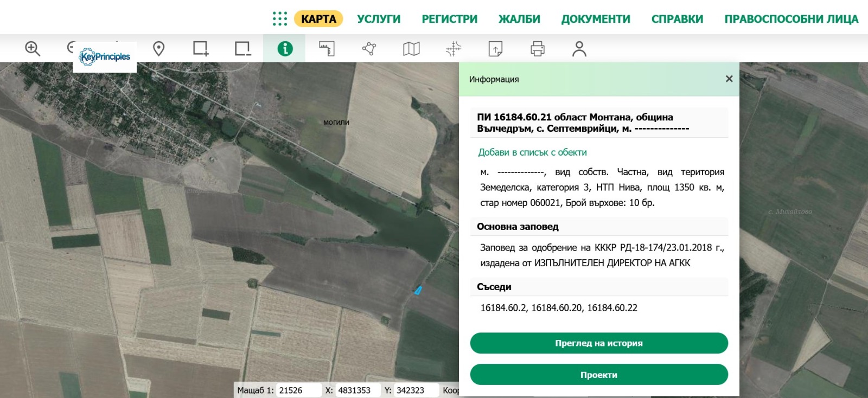868x398 pixels.
Task: Print the map with printer icon
Action: (x=538, y=49)
